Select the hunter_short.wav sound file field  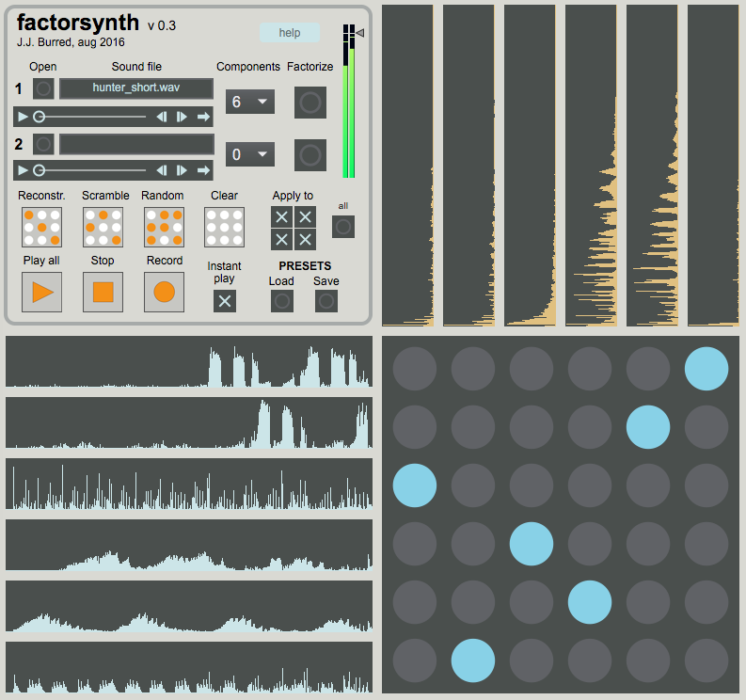(136, 88)
